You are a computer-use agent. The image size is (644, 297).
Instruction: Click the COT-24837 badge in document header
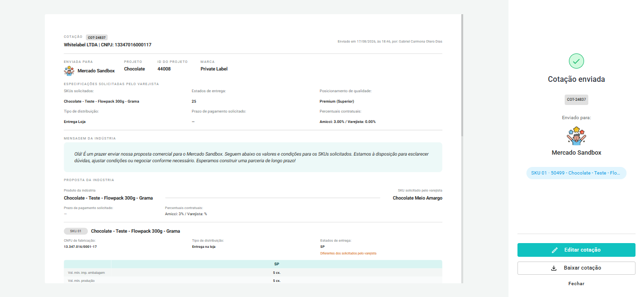coord(97,37)
